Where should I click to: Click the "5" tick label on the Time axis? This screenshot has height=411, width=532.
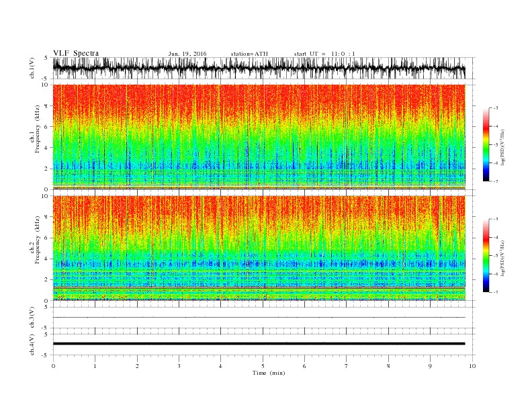point(263,366)
